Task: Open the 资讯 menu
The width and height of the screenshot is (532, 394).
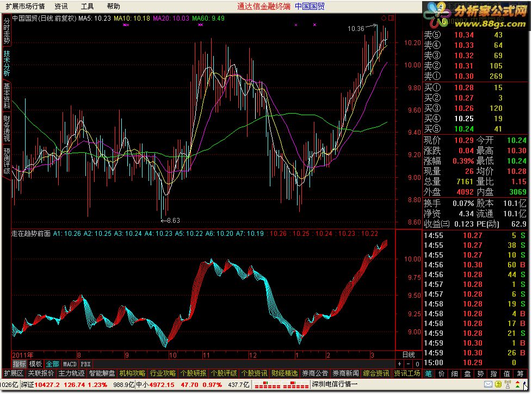Action: pos(61,6)
